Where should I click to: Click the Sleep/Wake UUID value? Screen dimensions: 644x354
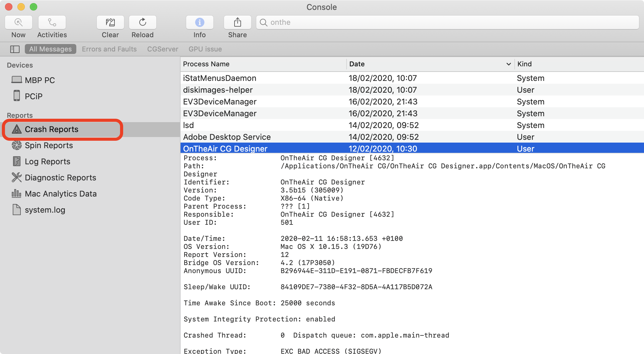pyautogui.click(x=356, y=287)
